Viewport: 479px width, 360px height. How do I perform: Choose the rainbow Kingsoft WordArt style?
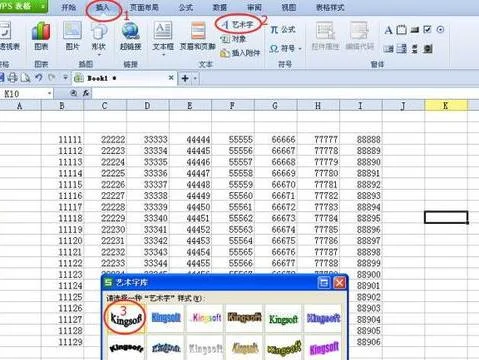pos(206,318)
